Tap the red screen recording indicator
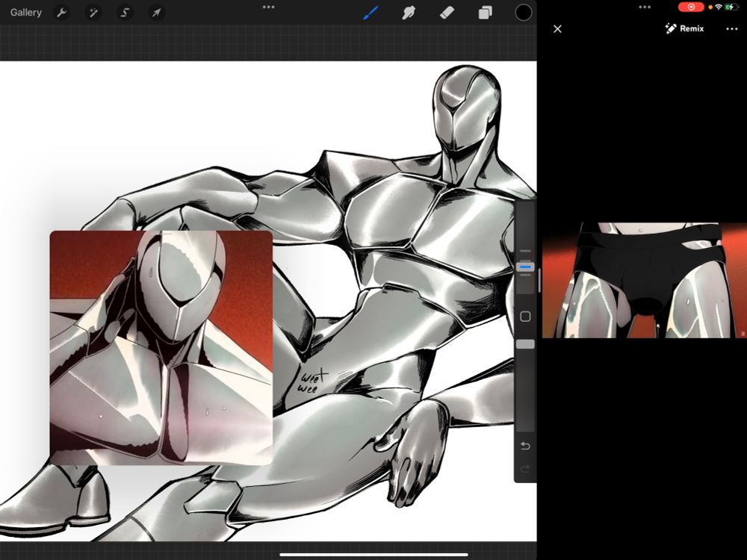The width and height of the screenshot is (747, 560). [691, 7]
